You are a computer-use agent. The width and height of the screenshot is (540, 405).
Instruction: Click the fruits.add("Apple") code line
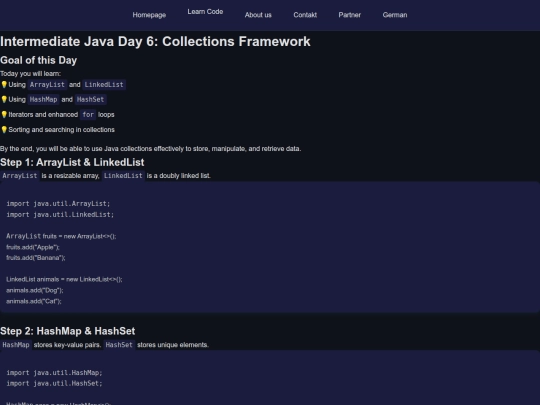33,247
